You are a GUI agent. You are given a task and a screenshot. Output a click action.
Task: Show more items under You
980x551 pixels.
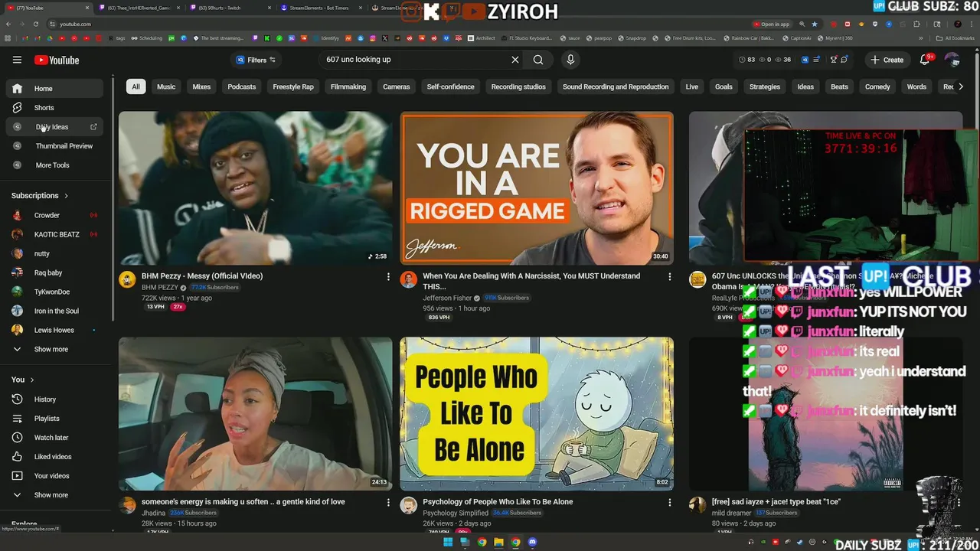tap(54, 495)
